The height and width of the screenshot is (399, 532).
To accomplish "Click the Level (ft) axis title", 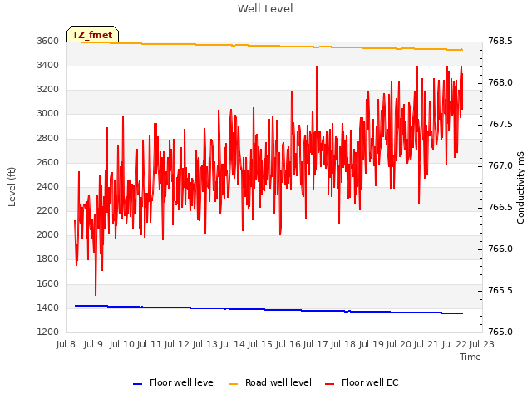I will point(12,186).
